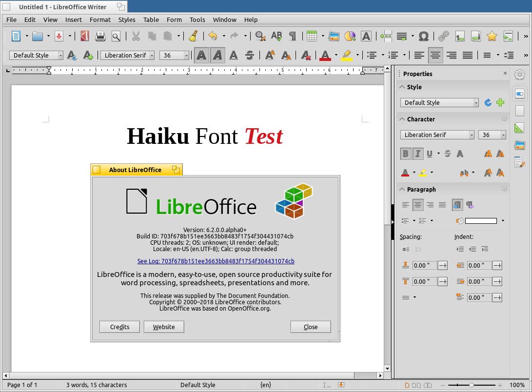Open Find & Replace icon
532x392 pixels.
[260, 36]
